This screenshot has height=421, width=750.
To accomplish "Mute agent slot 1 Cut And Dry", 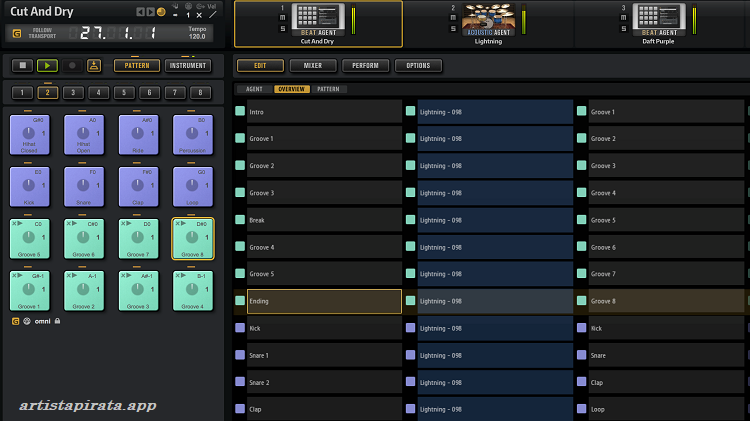I will pos(282,17).
